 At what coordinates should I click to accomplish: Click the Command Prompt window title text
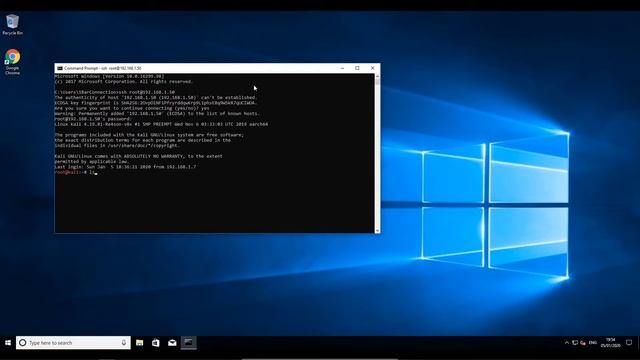pyautogui.click(x=102, y=68)
